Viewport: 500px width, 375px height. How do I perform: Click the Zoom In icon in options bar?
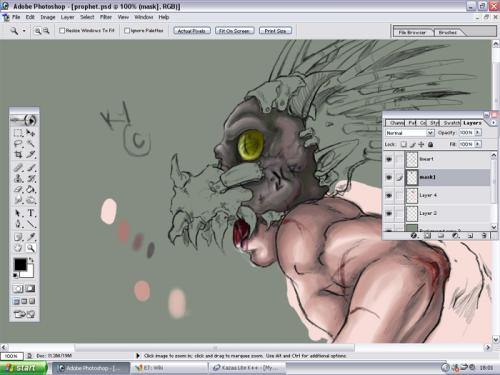pos(38,31)
